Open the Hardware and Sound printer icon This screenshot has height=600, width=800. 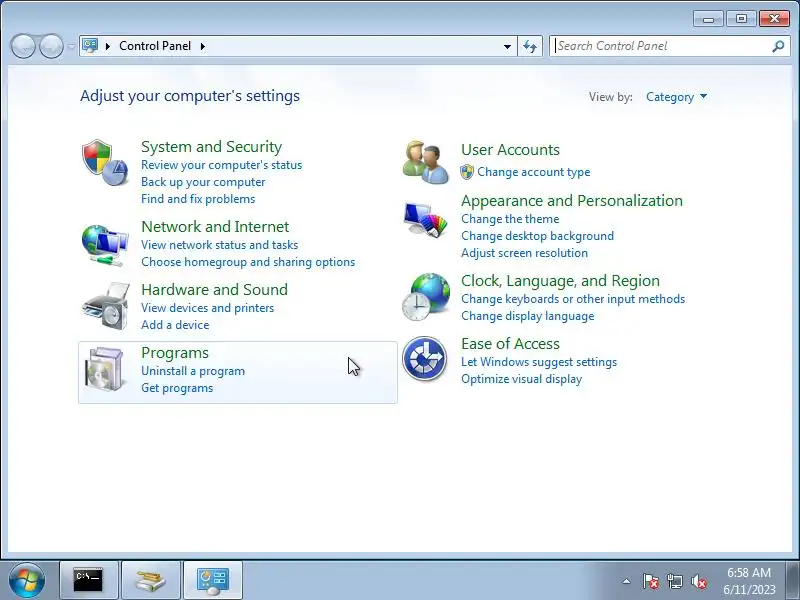106,306
